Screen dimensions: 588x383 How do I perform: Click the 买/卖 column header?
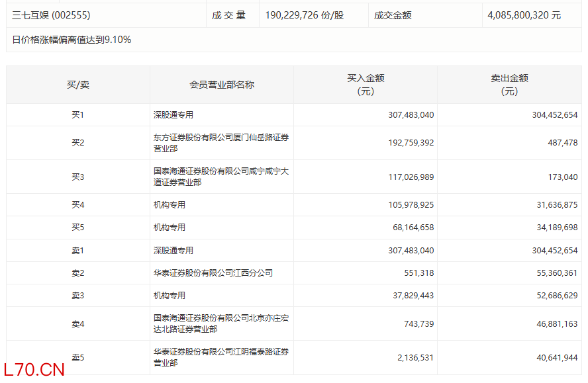click(78, 85)
